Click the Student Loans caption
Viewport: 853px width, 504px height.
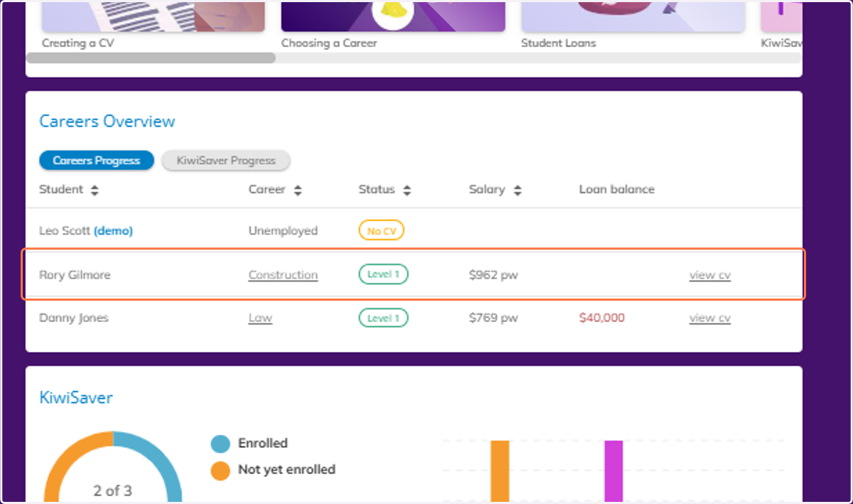point(559,43)
